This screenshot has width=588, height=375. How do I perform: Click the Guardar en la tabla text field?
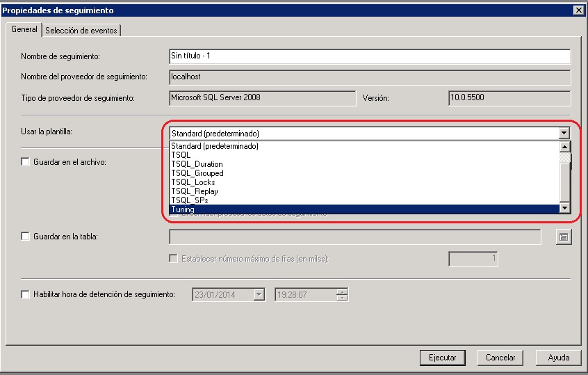(354, 237)
